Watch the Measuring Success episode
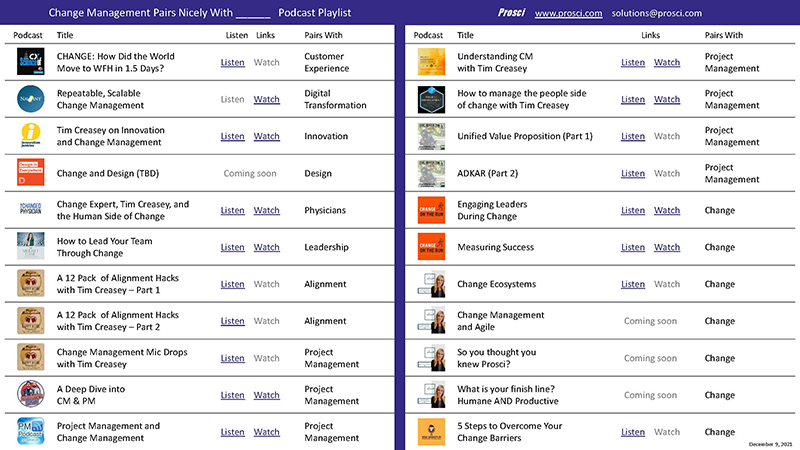The image size is (800, 450). point(667,247)
